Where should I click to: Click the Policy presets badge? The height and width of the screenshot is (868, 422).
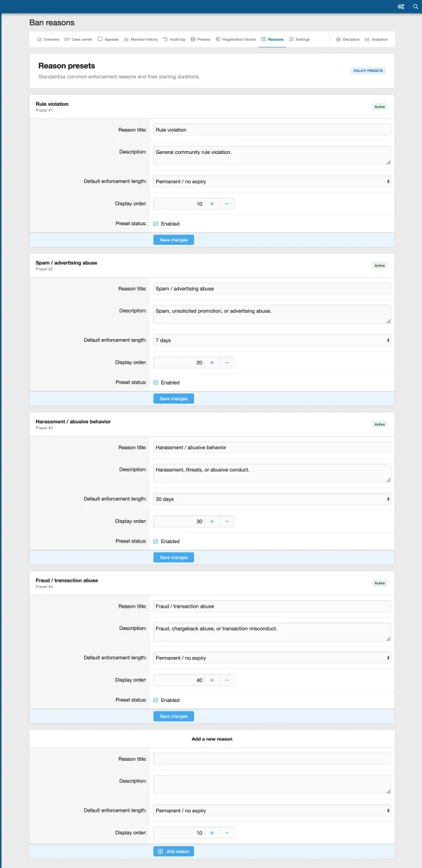point(368,71)
